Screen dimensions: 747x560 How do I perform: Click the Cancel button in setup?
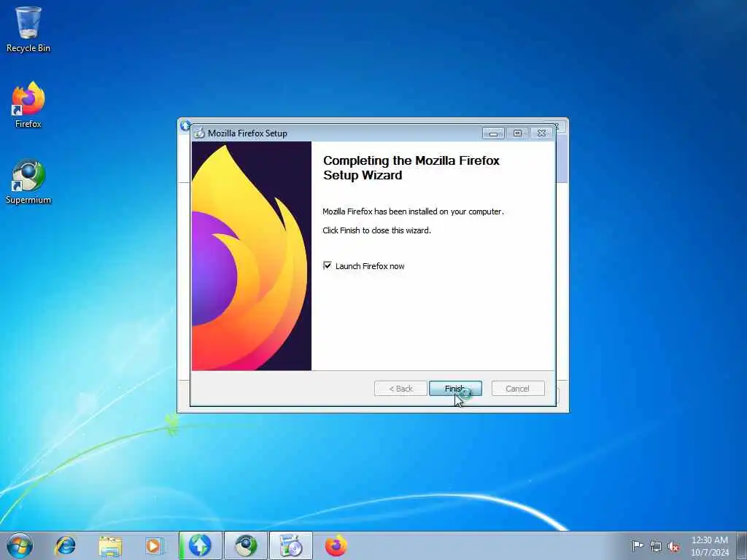coord(518,389)
